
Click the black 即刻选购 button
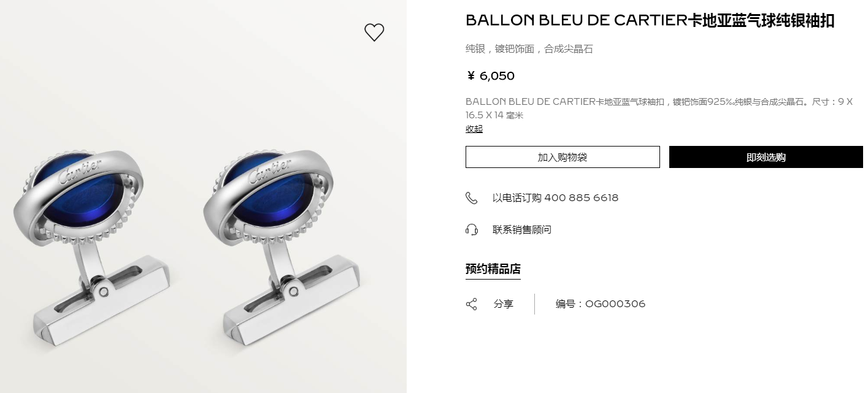point(766,157)
